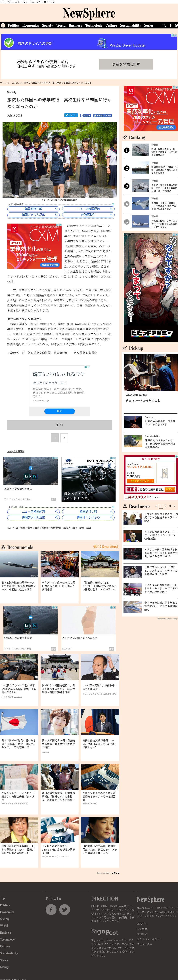Image resolution: width=178 pixels, height=980 pixels.
Task: Click the search magnifier in the navigation bar
Action: point(164,26)
